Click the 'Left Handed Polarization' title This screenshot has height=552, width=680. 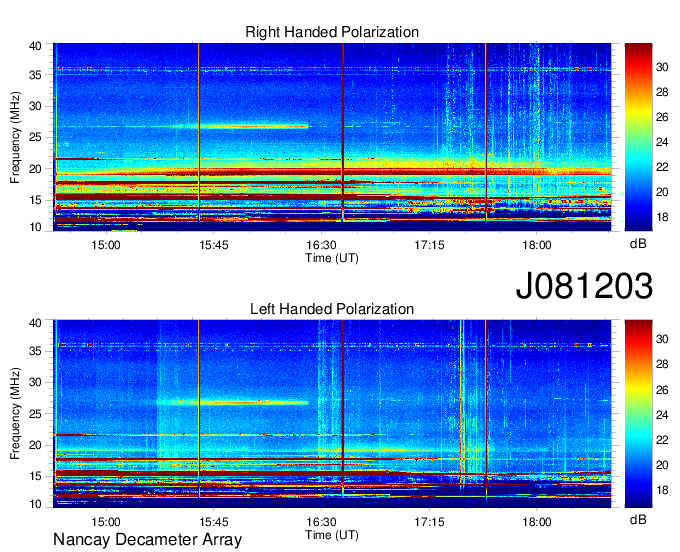click(x=332, y=309)
